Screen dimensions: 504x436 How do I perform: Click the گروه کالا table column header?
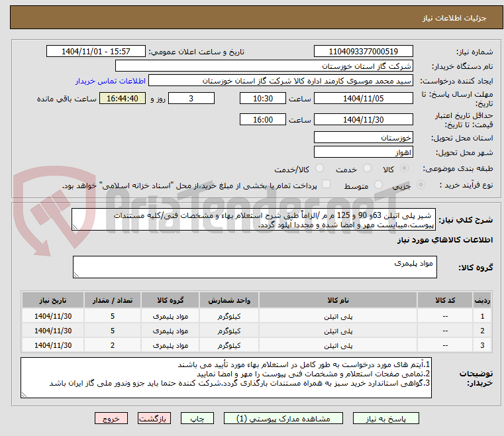(170, 300)
